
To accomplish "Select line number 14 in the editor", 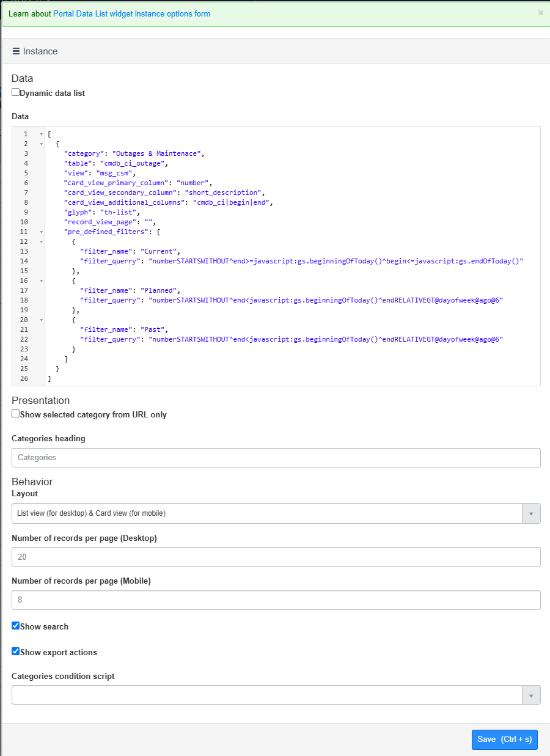I will [x=24, y=261].
